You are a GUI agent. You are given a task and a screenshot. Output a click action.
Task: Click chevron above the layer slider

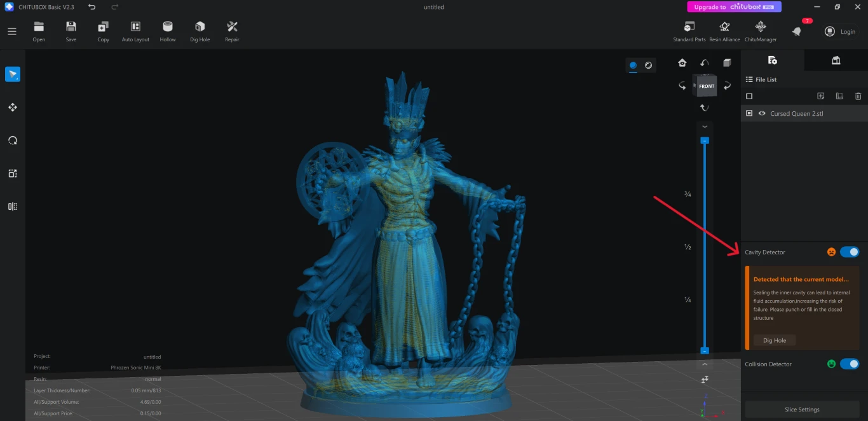(705, 127)
